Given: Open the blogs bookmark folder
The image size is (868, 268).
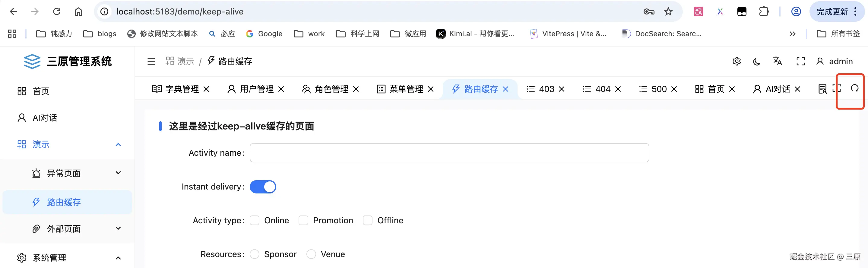Looking at the screenshot, I should pyautogui.click(x=100, y=34).
